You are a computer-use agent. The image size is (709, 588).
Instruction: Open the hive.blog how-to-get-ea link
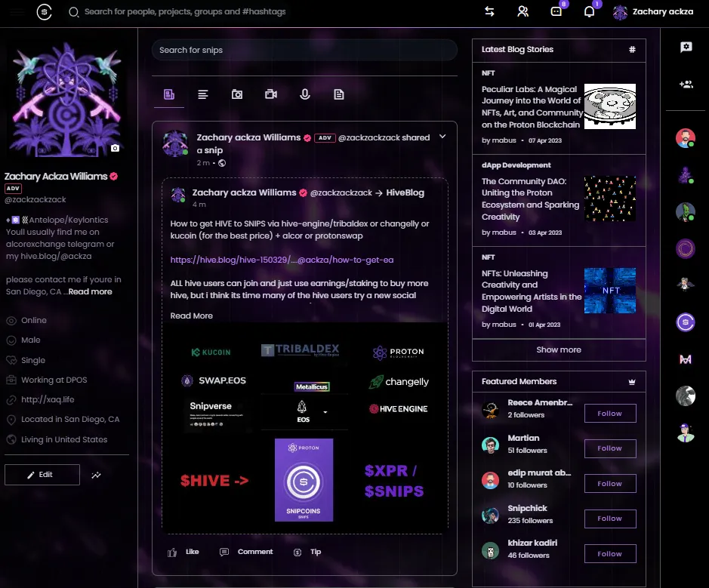(282, 260)
